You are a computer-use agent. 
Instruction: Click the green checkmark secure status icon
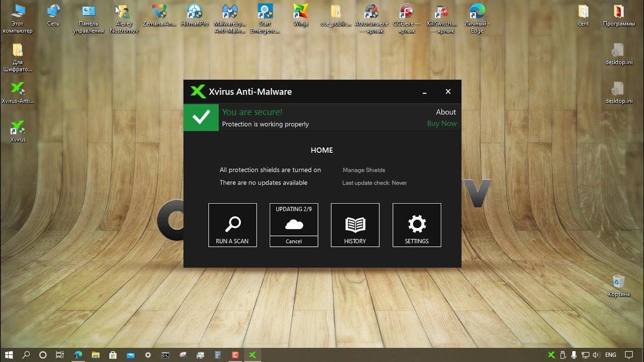pos(201,118)
